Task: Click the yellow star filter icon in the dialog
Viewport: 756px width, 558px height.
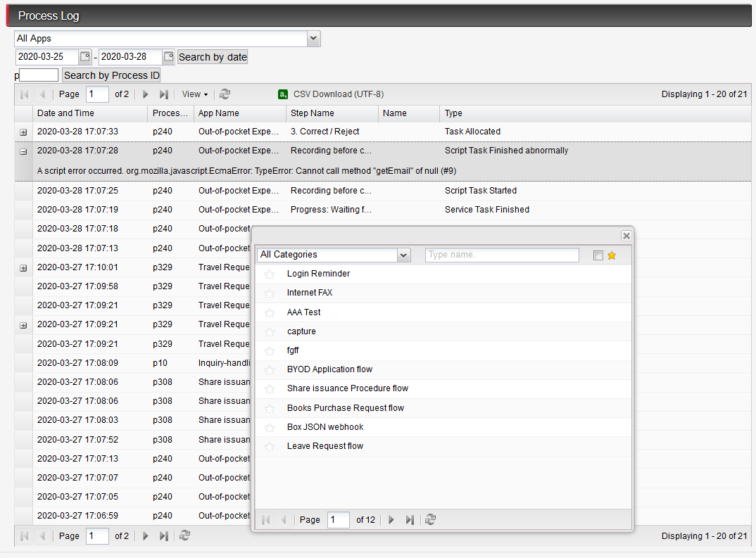Action: coord(611,254)
